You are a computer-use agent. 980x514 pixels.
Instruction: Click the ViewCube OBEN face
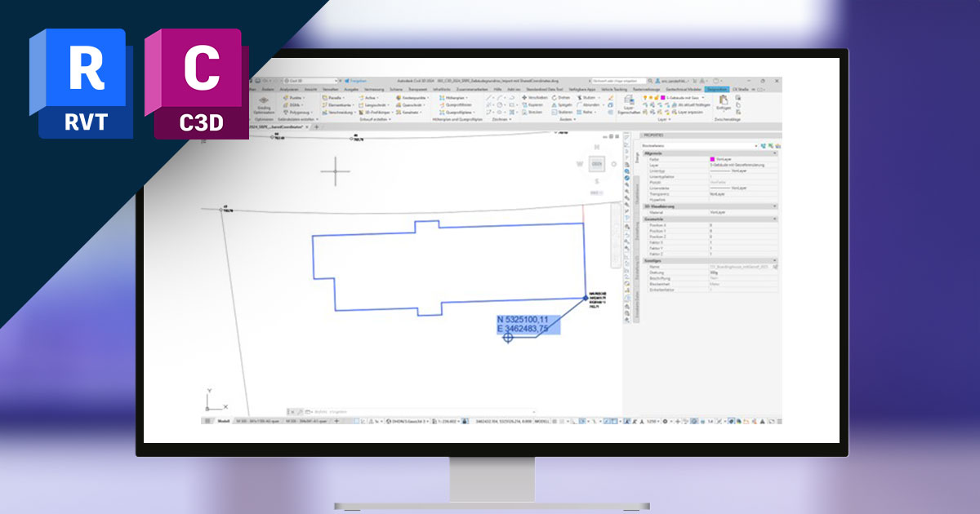tap(597, 166)
